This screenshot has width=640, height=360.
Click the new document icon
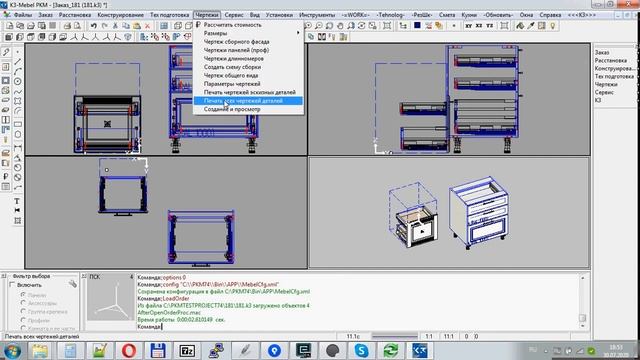click(9, 26)
